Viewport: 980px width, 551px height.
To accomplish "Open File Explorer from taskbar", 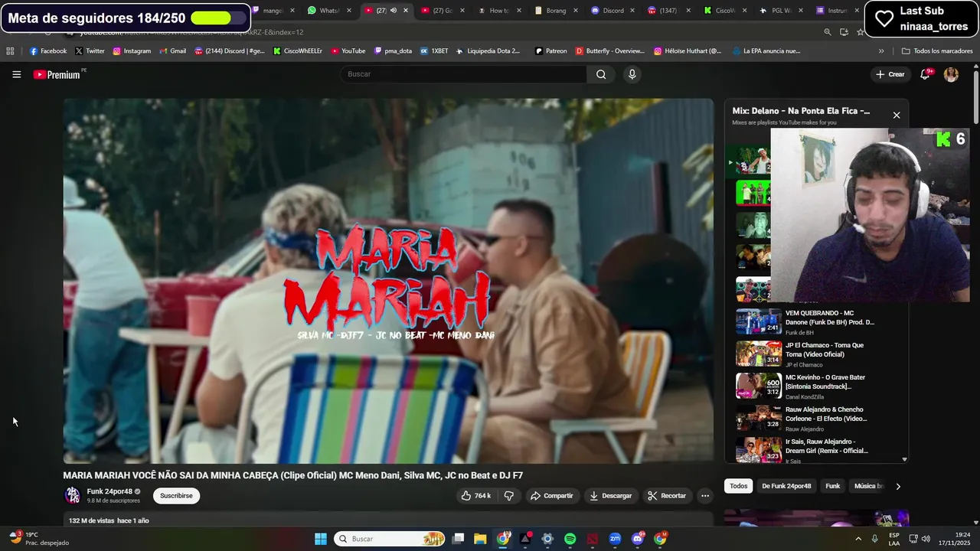I will (480, 539).
